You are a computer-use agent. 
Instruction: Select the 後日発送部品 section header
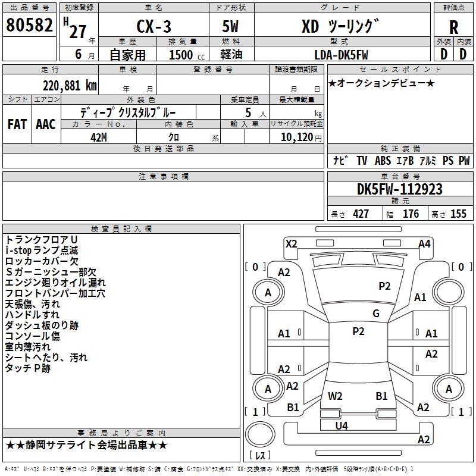163,148
